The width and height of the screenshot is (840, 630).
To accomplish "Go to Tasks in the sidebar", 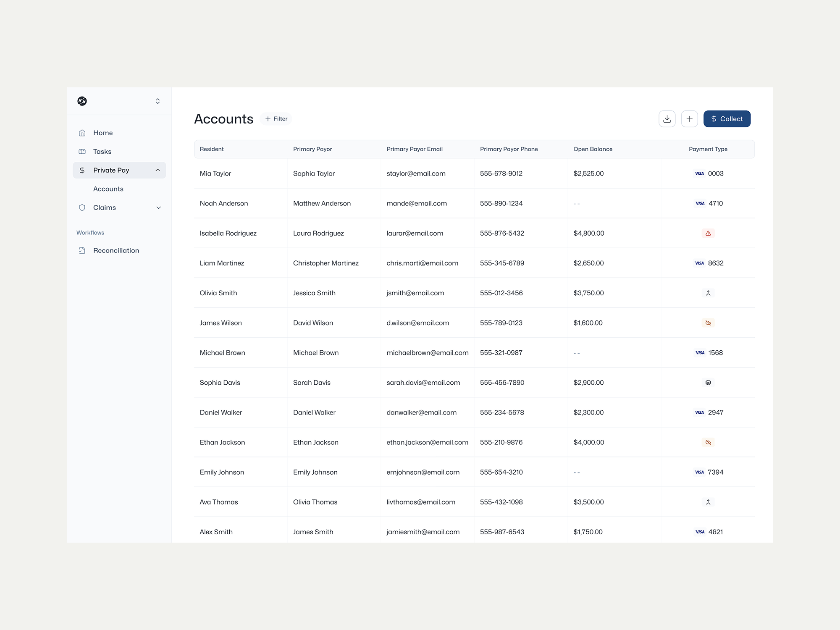I will pyautogui.click(x=102, y=152).
